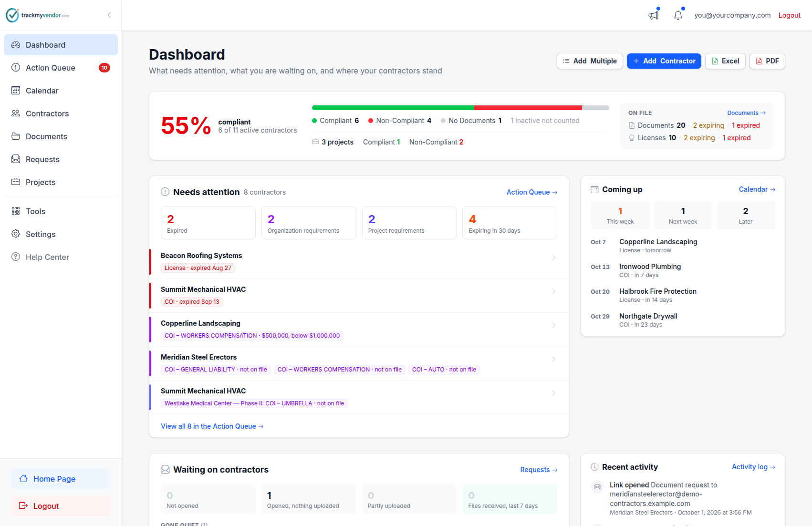The height and width of the screenshot is (526, 812).
Task: Click the Needs attention alert icon
Action: (165, 192)
